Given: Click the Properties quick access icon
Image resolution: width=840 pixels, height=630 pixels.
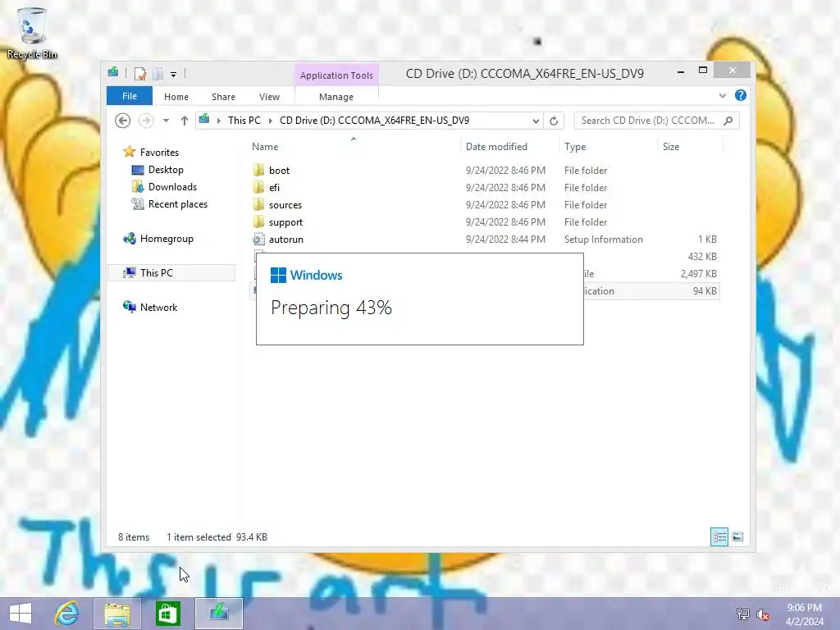Looking at the screenshot, I should coord(139,73).
